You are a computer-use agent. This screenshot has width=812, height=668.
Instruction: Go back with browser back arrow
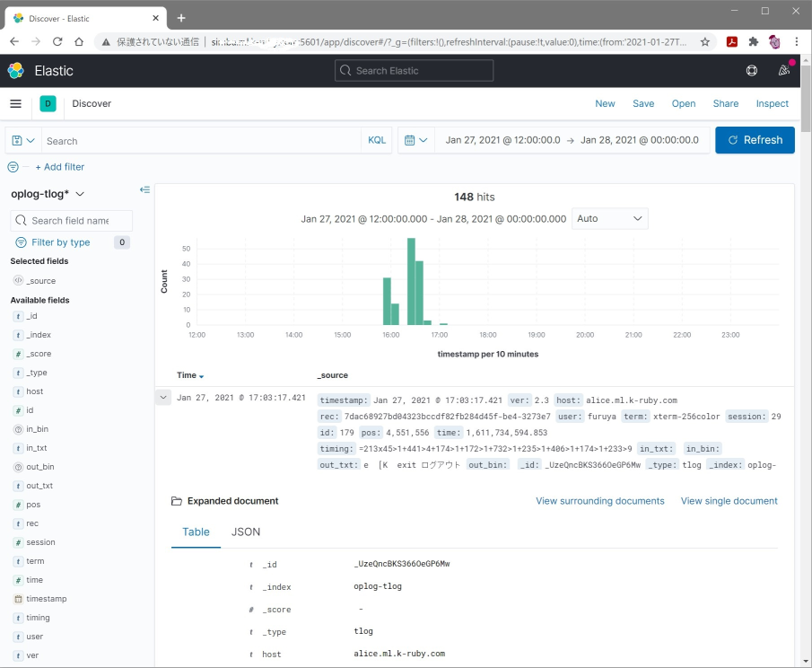click(x=14, y=41)
